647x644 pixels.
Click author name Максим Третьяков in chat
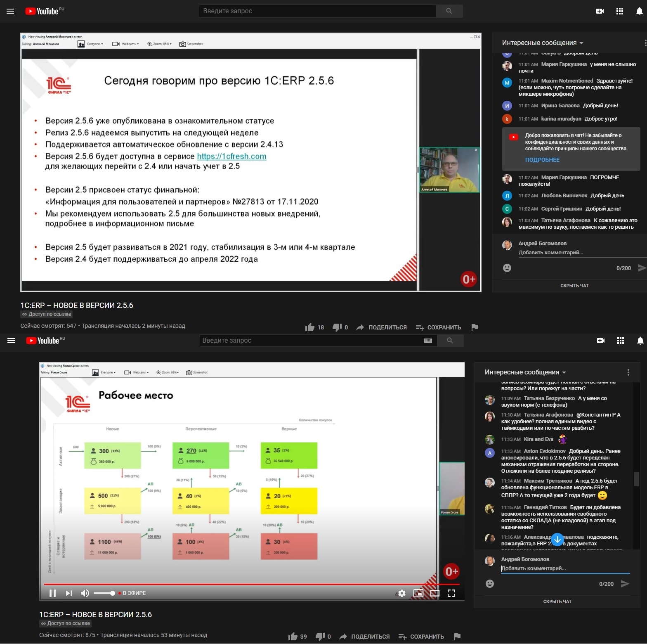point(548,481)
